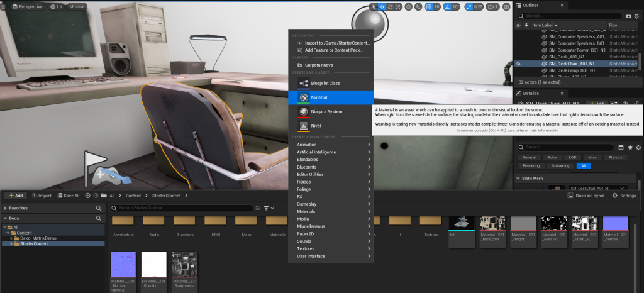Click the Outliner add folder icon
Image resolution: width=644 pixels, height=293 pixels.
click(628, 16)
